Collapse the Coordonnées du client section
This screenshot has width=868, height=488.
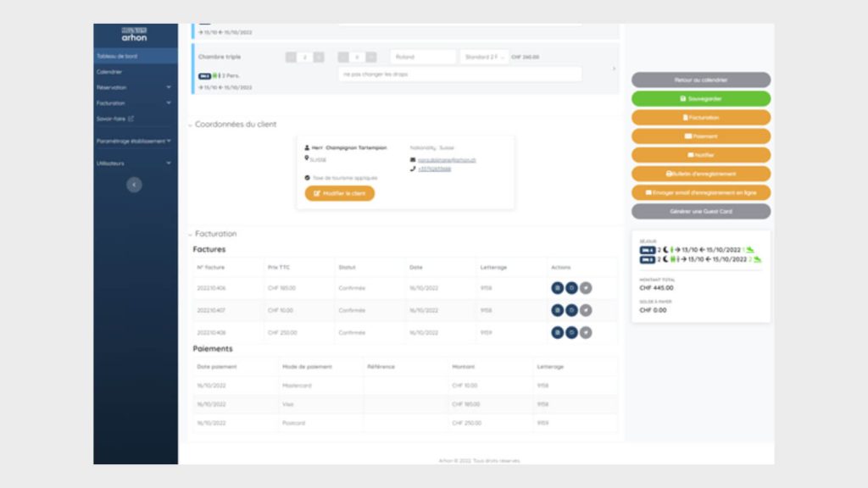191,125
